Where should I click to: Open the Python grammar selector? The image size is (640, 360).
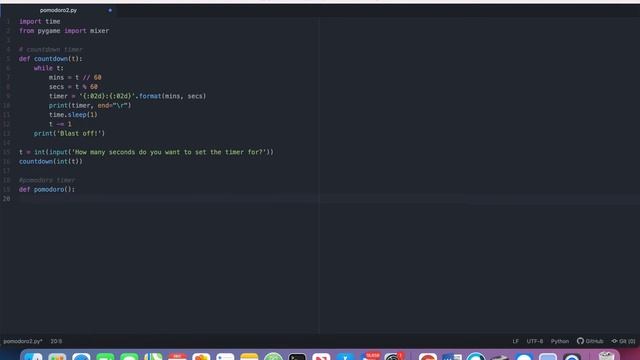560,341
